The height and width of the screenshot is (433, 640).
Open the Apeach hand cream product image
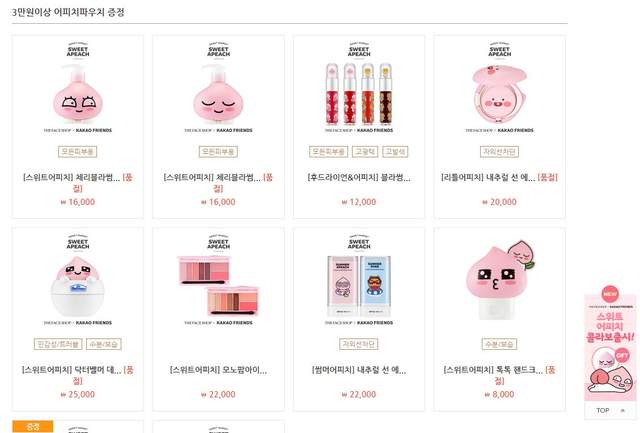tap(500, 280)
